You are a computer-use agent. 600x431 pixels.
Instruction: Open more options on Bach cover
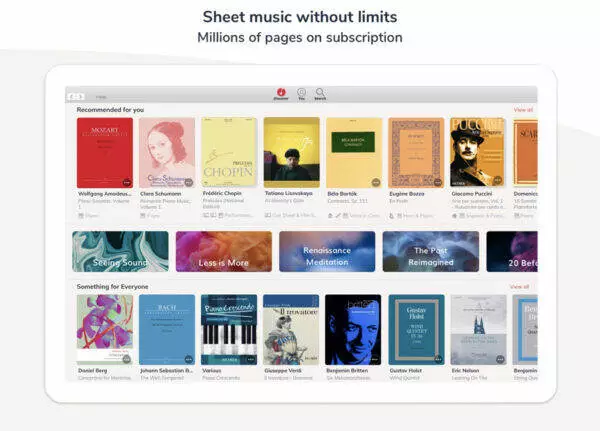tap(188, 359)
